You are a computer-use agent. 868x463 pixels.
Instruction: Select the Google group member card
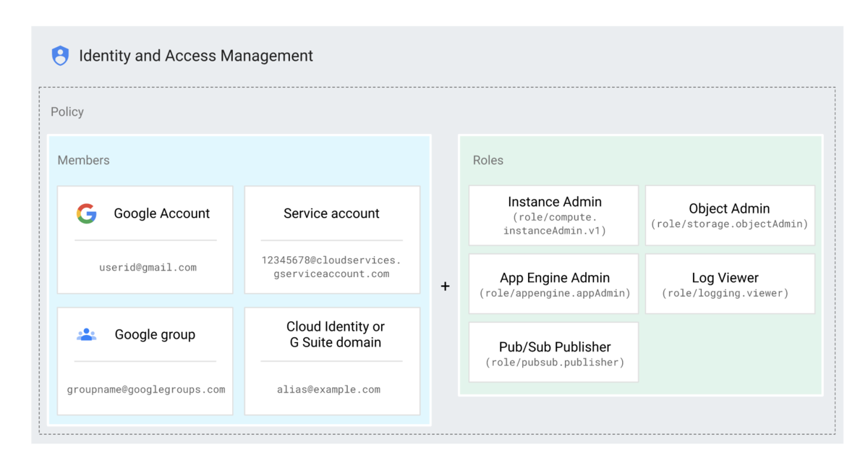pyautogui.click(x=145, y=361)
